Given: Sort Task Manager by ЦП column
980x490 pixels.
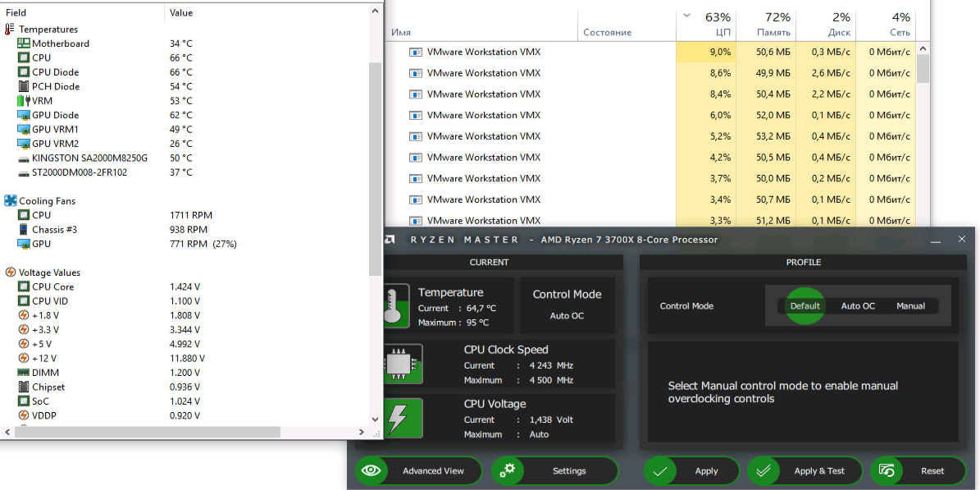Looking at the screenshot, I should click(x=706, y=25).
